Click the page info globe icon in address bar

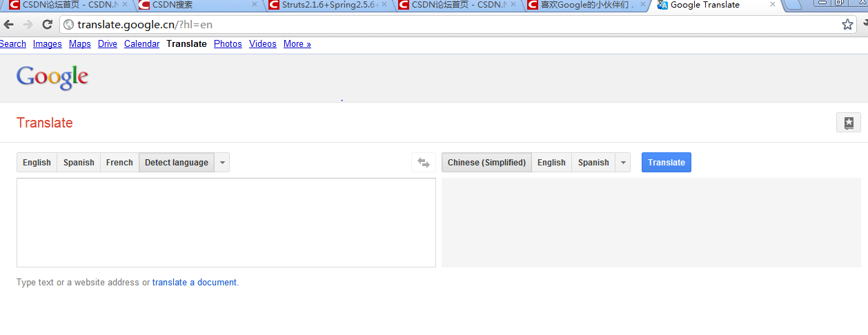tap(68, 25)
